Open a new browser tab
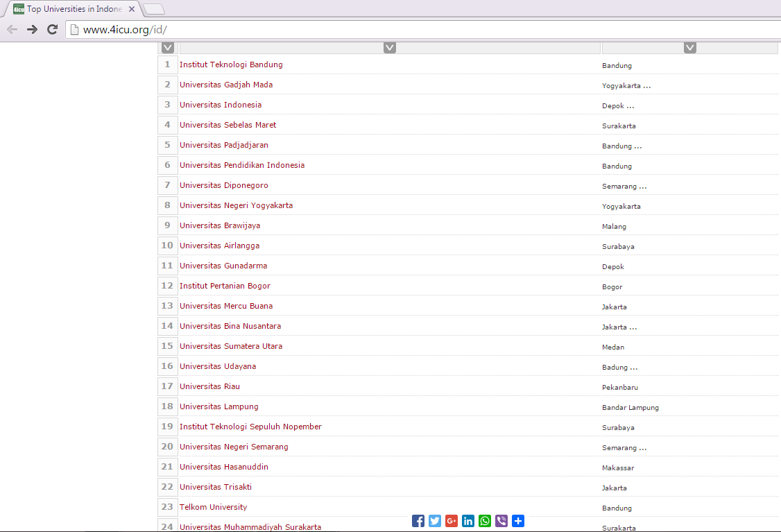 [x=154, y=9]
